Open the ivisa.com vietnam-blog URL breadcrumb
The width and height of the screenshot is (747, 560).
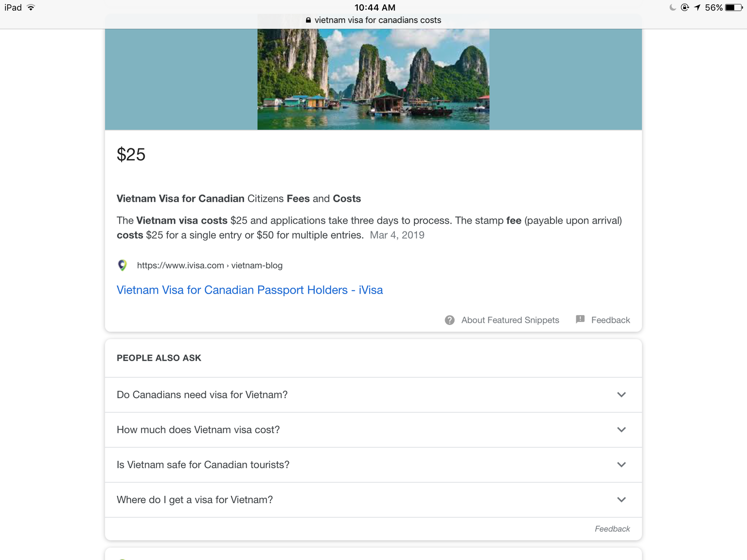[210, 265]
